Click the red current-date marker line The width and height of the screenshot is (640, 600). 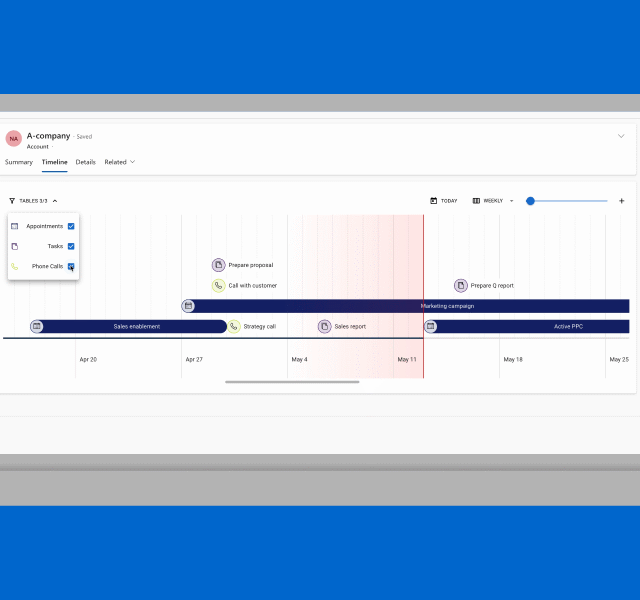click(423, 296)
